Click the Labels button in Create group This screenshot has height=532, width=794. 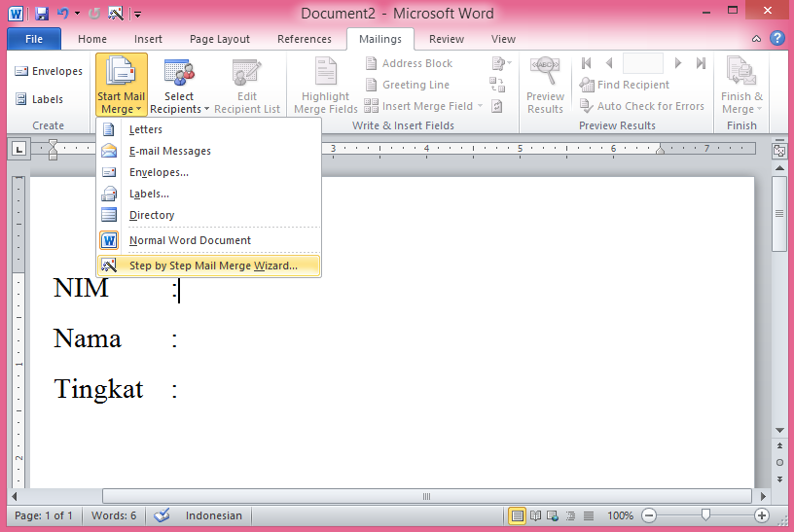click(39, 99)
